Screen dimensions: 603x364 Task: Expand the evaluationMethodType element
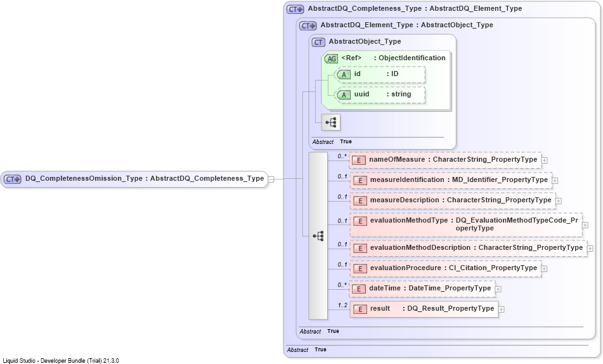click(585, 225)
